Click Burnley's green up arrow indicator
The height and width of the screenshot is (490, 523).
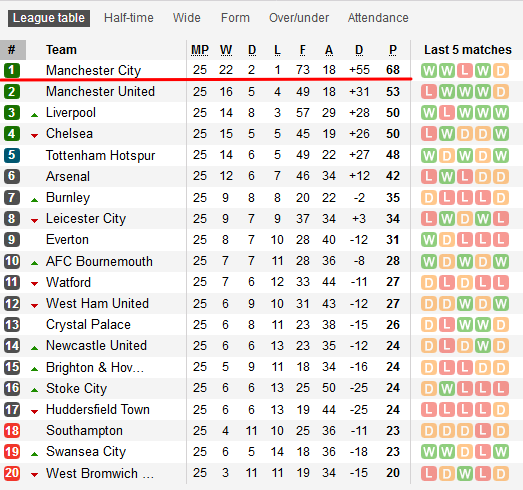pos(34,200)
